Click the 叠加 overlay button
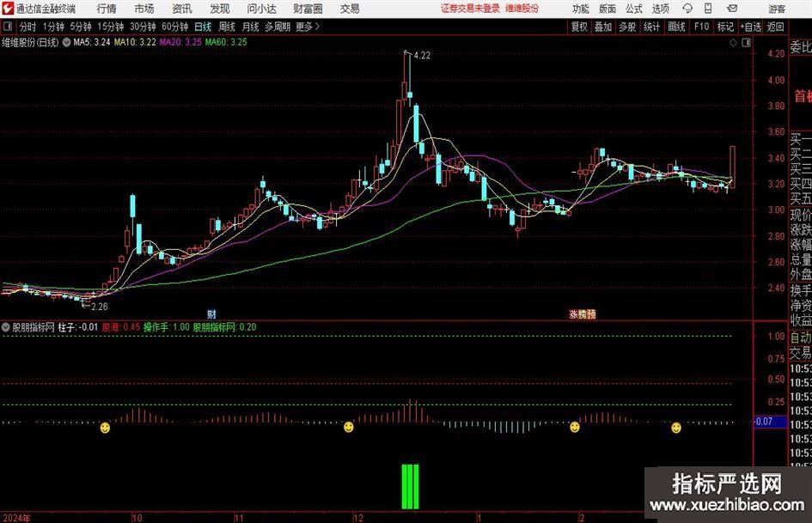 (603, 27)
